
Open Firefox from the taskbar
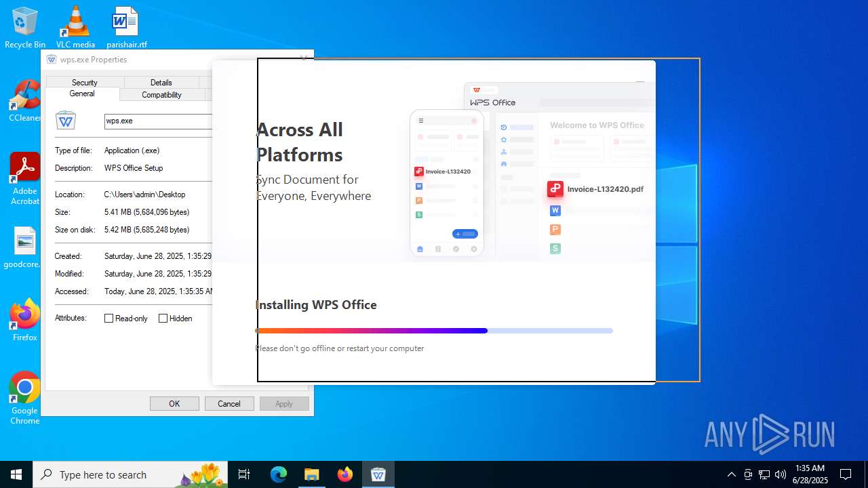coord(344,474)
